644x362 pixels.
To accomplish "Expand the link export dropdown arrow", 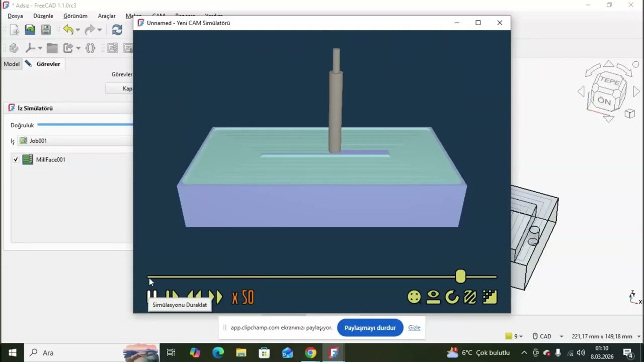I will click(78, 48).
